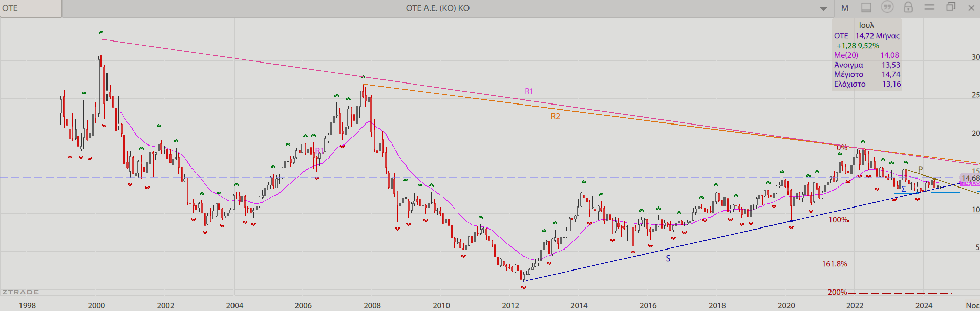Click the 14,68 current price axis tag
The height and width of the screenshot is (311, 980).
[970, 178]
